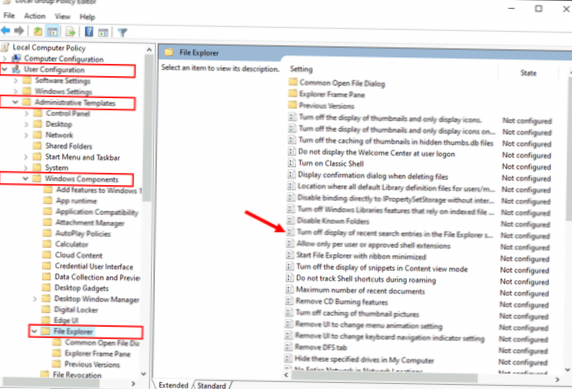Viewport: 572px width, 389px height.
Task: Select Desktop Gadgets in tree
Action: coord(81,288)
